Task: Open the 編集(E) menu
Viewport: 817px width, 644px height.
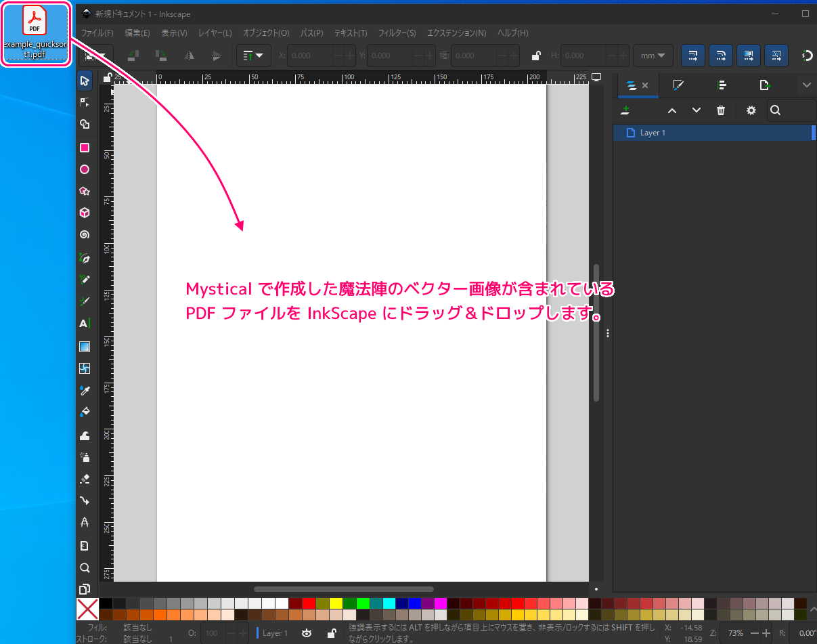Action: [137, 33]
